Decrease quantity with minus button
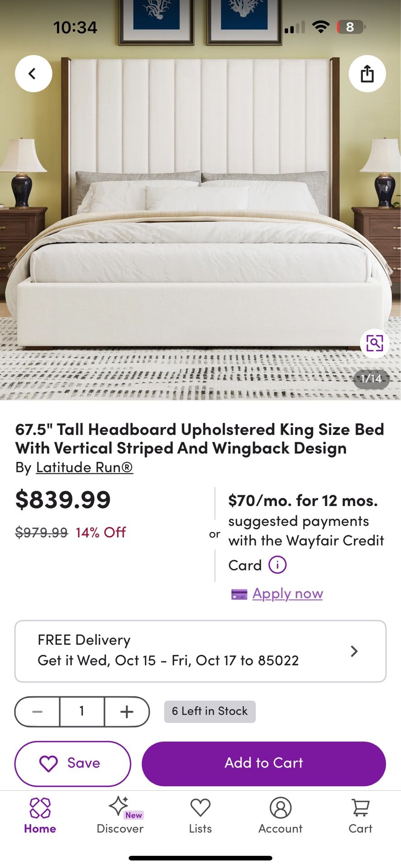The height and width of the screenshot is (868, 401). click(38, 712)
